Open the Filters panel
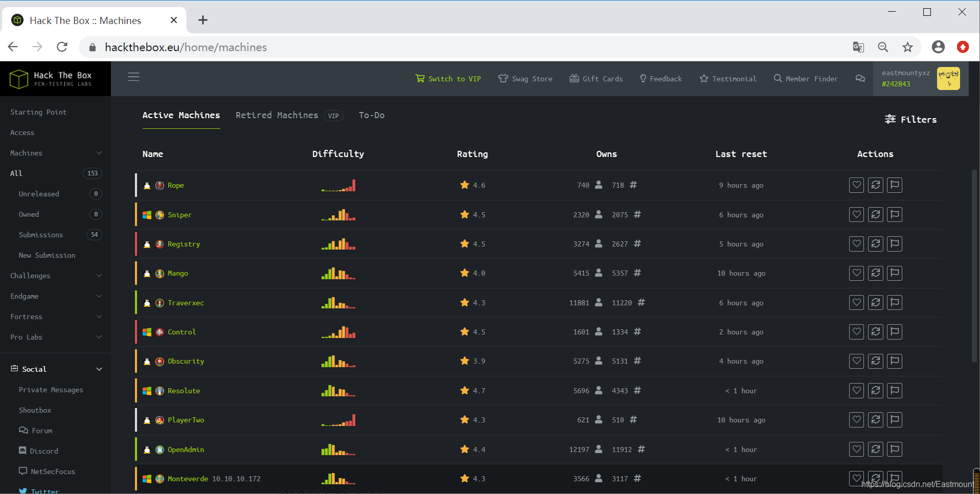 (910, 119)
